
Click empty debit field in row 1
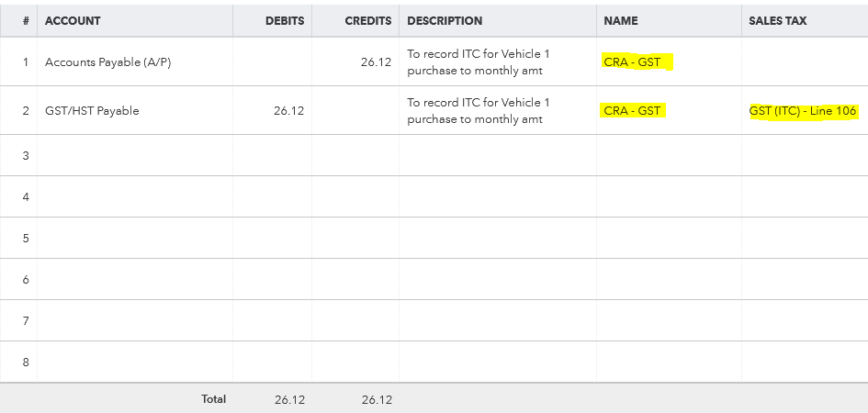(273, 61)
